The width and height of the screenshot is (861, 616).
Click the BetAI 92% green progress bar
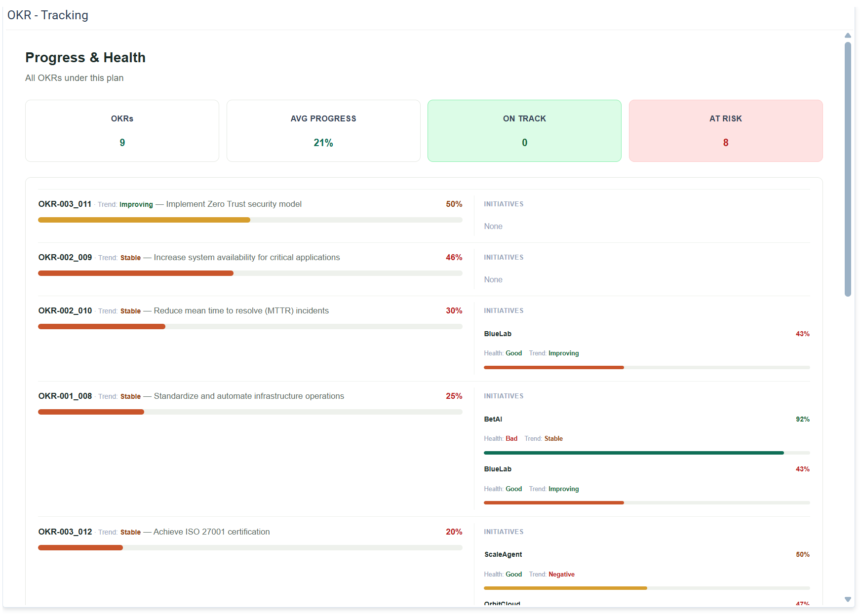[647, 453]
